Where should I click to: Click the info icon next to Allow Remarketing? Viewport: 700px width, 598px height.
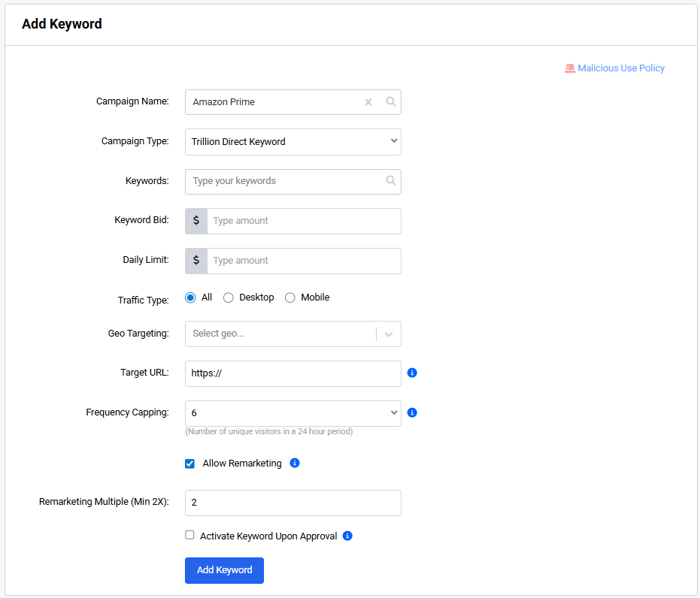(x=295, y=463)
